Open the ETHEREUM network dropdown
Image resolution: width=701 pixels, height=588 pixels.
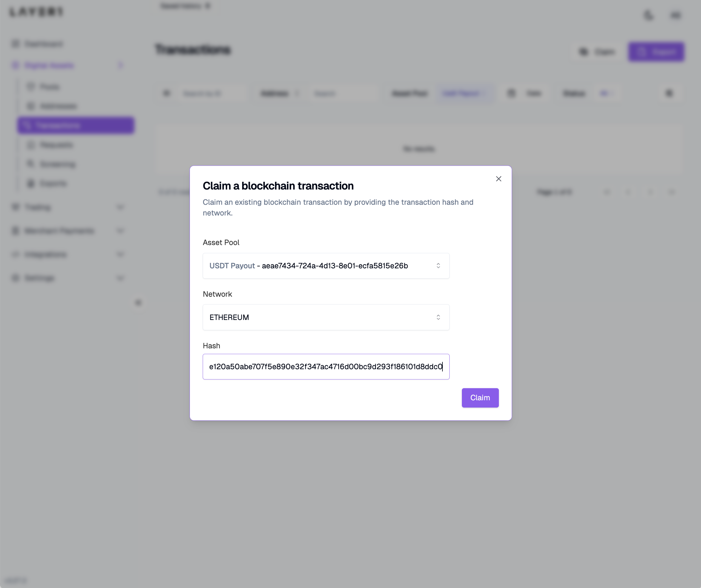[x=326, y=317]
